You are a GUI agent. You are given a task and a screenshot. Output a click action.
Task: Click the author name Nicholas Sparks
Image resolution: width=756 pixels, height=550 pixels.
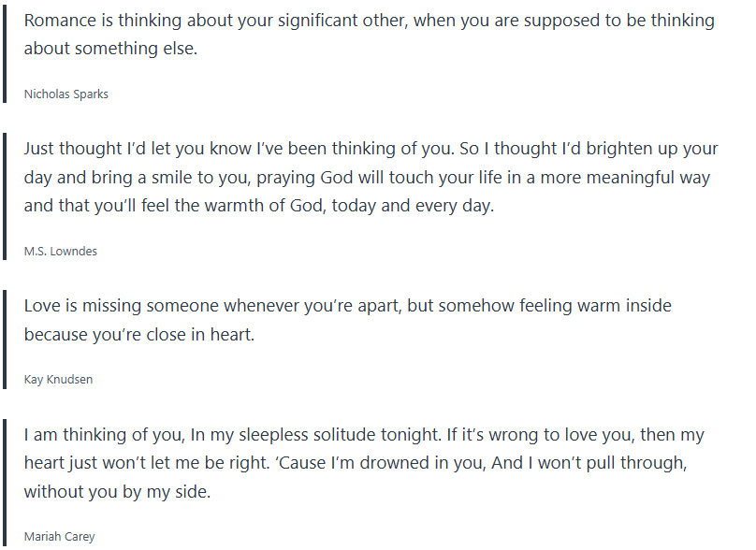(66, 94)
